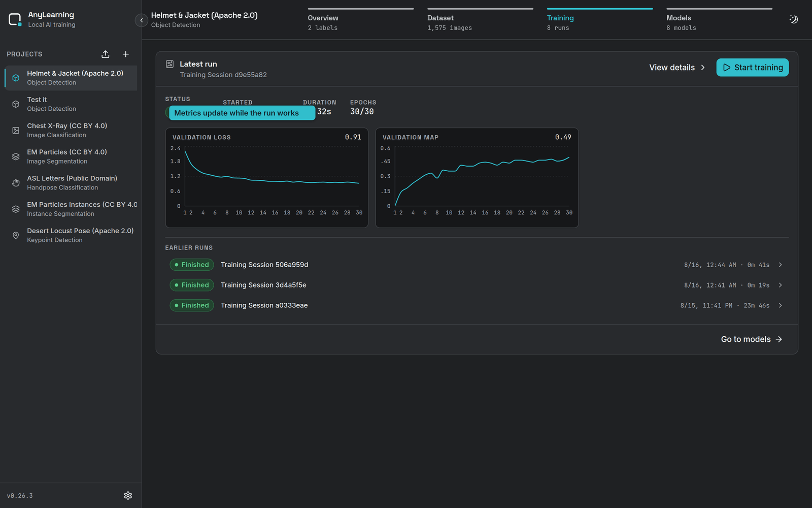The width and height of the screenshot is (812, 508).
Task: Click the play icon in Start training
Action: pos(727,68)
